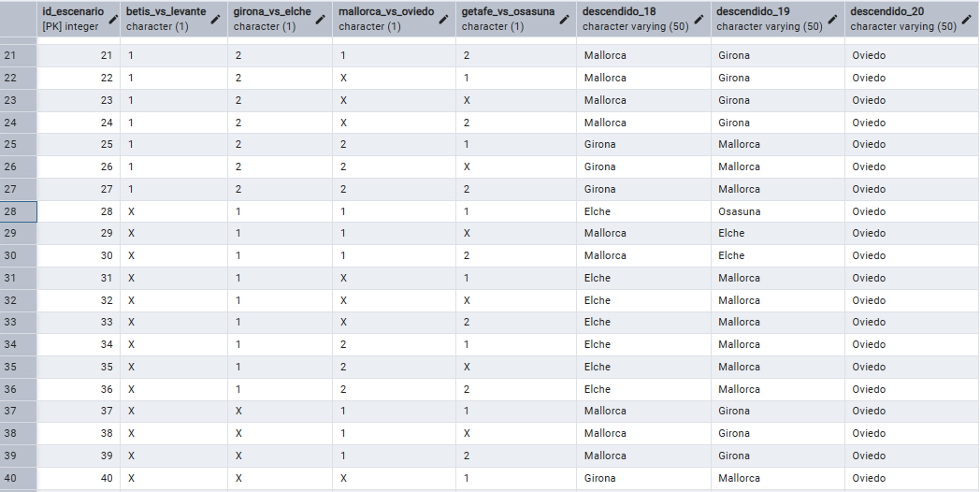Viewport: 980px width, 492px height.
Task: Click descendido_19 Mallorca cell in row 27
Action: coord(778,189)
